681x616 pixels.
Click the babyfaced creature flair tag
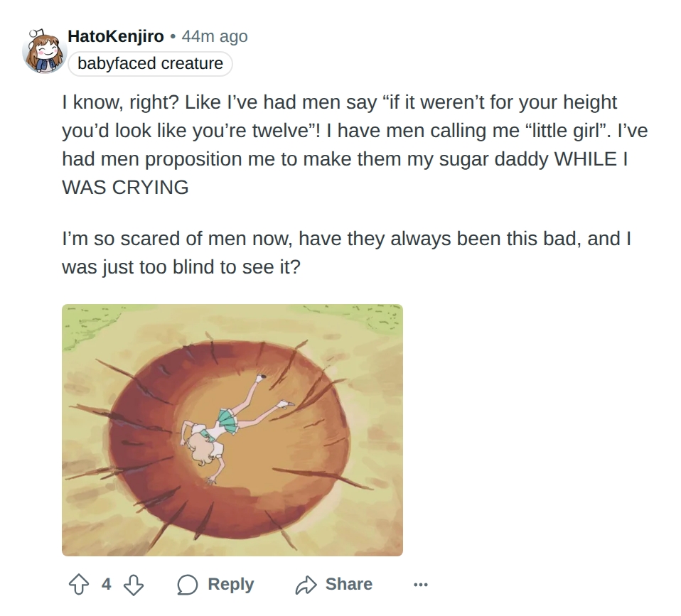click(150, 63)
